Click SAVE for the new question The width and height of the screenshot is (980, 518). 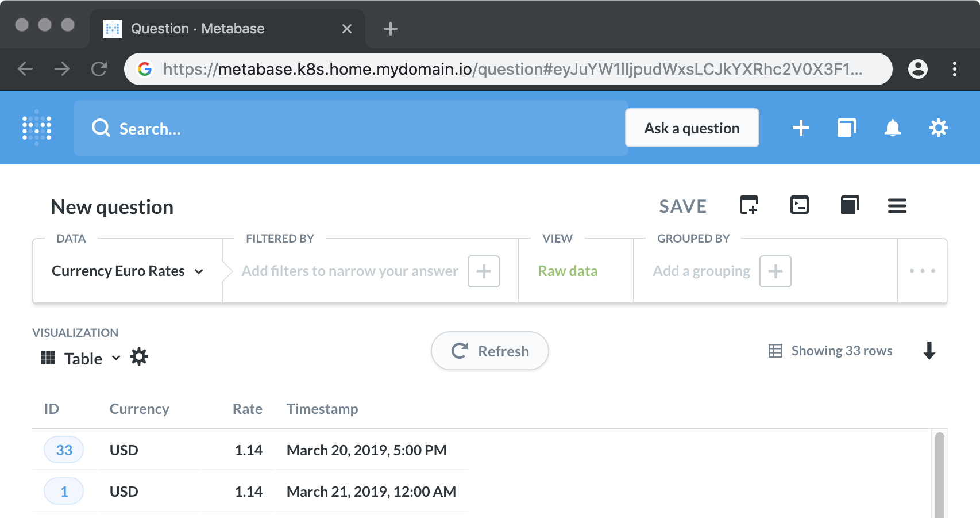point(682,206)
